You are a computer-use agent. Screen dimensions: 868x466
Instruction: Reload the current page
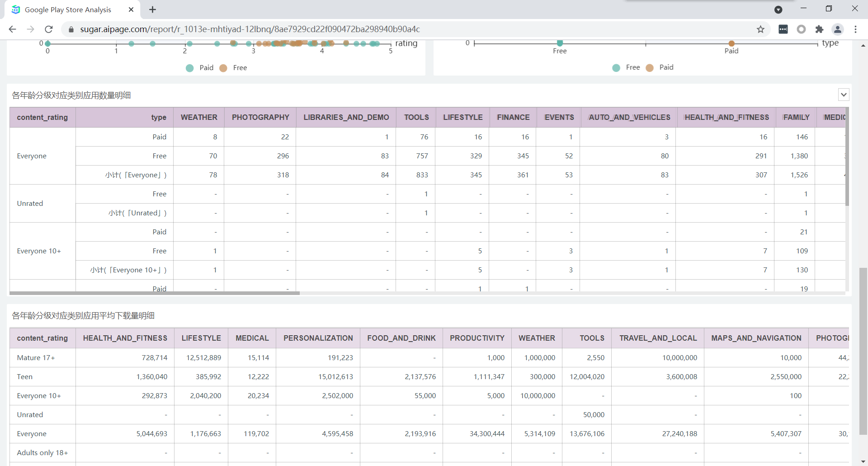point(49,29)
